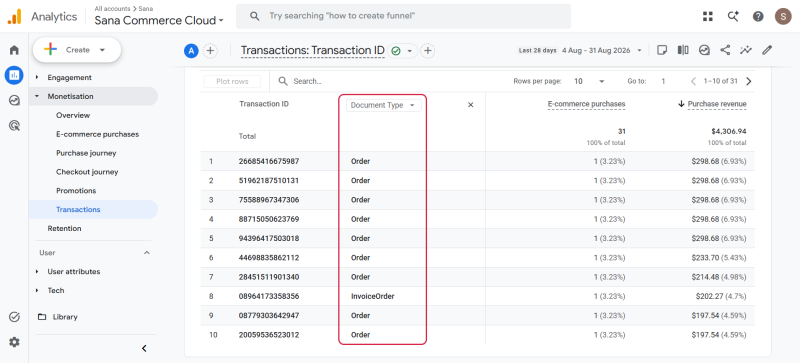Open the Checkout journey report

[x=87, y=172]
